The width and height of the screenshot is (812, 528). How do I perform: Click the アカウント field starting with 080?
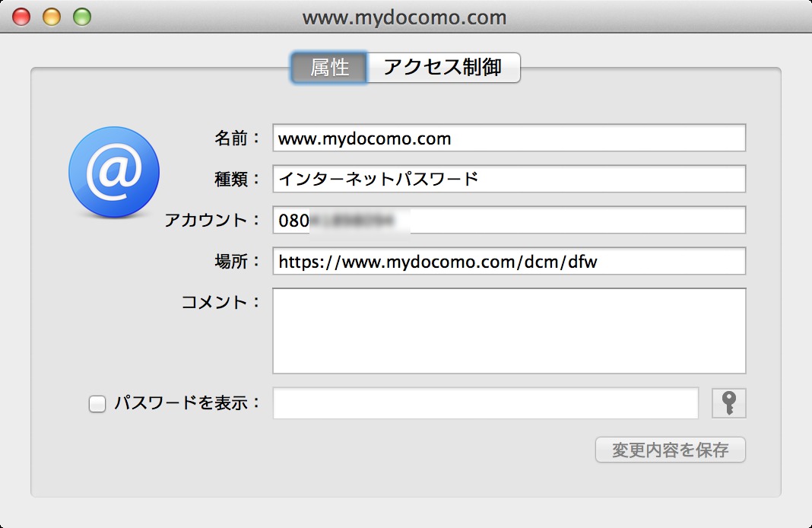click(x=509, y=220)
